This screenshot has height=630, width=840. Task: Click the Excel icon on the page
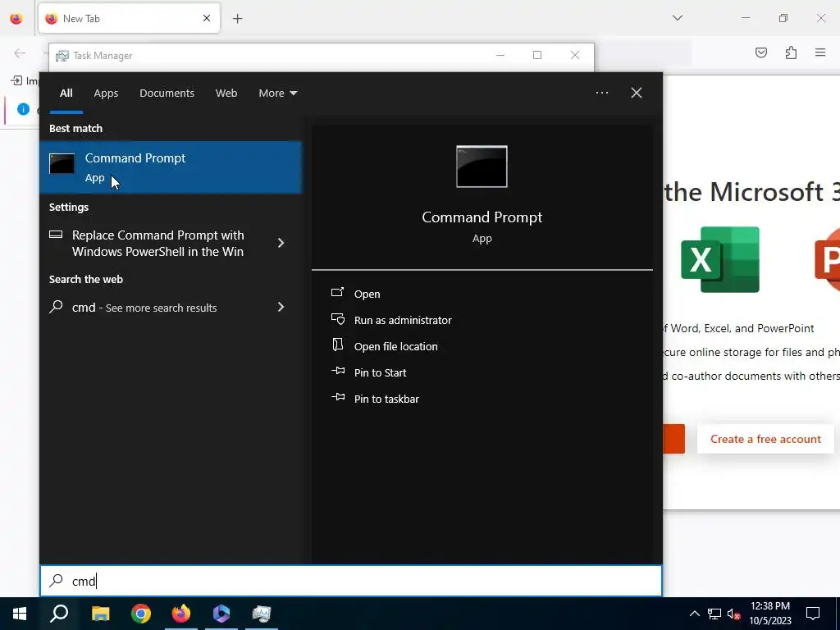[720, 260]
